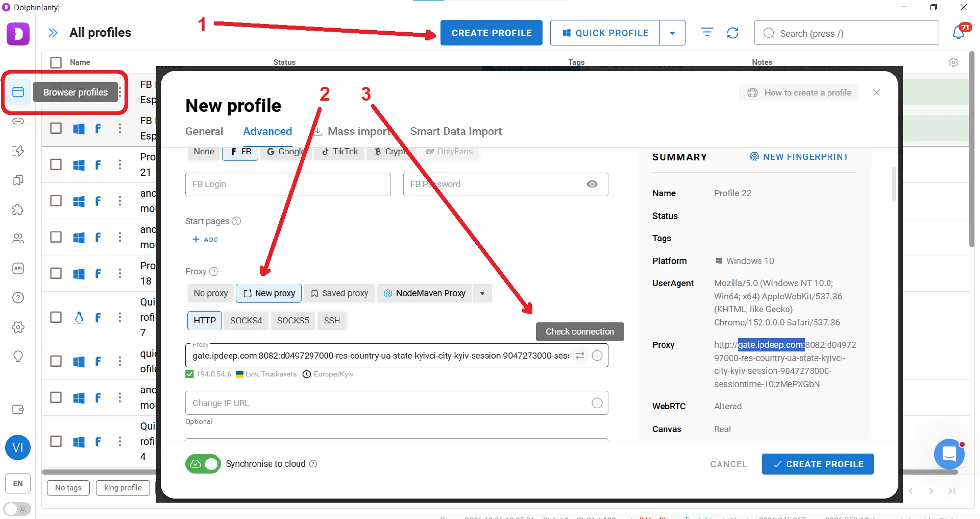Image resolution: width=980 pixels, height=519 pixels.
Task: Click the FB Login input field
Action: pos(288,184)
